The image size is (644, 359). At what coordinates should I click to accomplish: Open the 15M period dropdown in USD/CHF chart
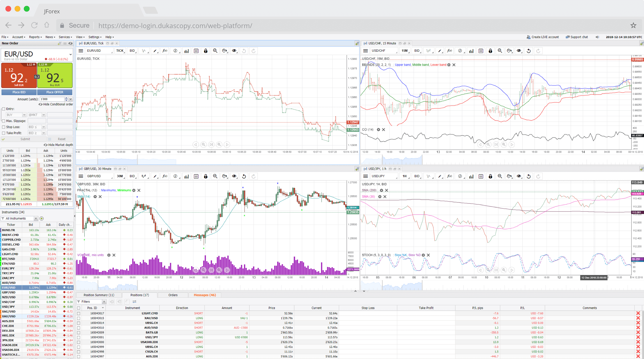[x=405, y=51]
